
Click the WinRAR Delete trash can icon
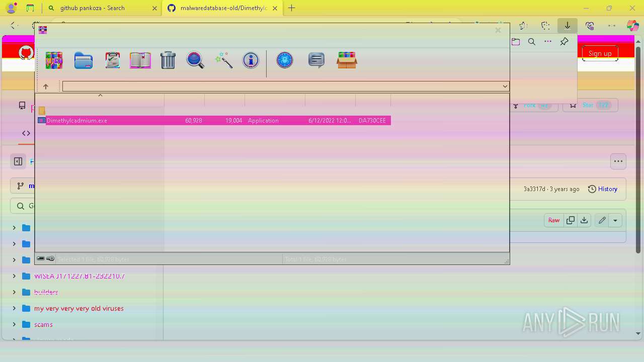[168, 60]
